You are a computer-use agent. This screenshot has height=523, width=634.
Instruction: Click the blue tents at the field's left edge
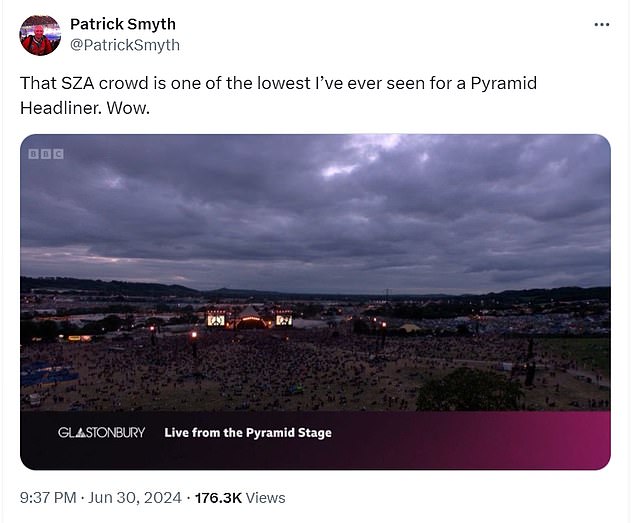coord(48,374)
